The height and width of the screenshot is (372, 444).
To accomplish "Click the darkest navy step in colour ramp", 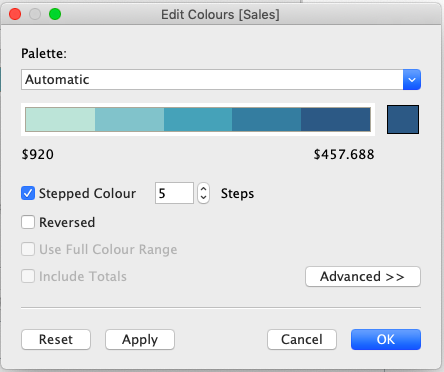I will 336,119.
